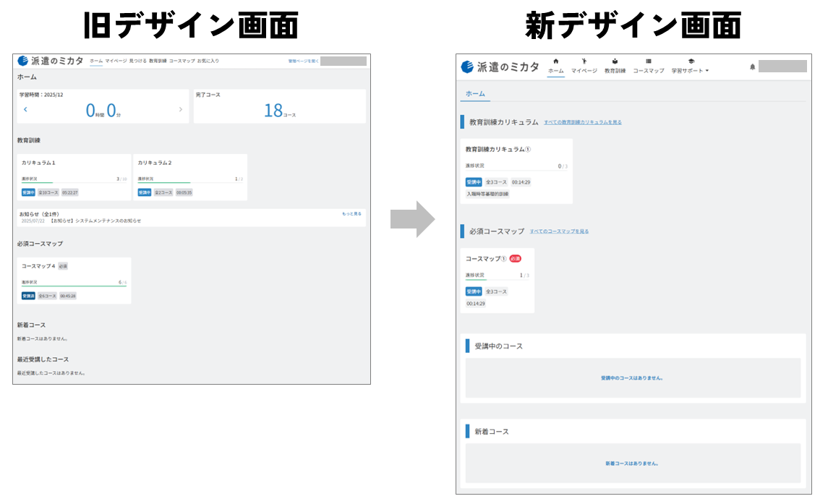
Task: Click 入職時等基礎的訓練 tag
Action: 487,194
